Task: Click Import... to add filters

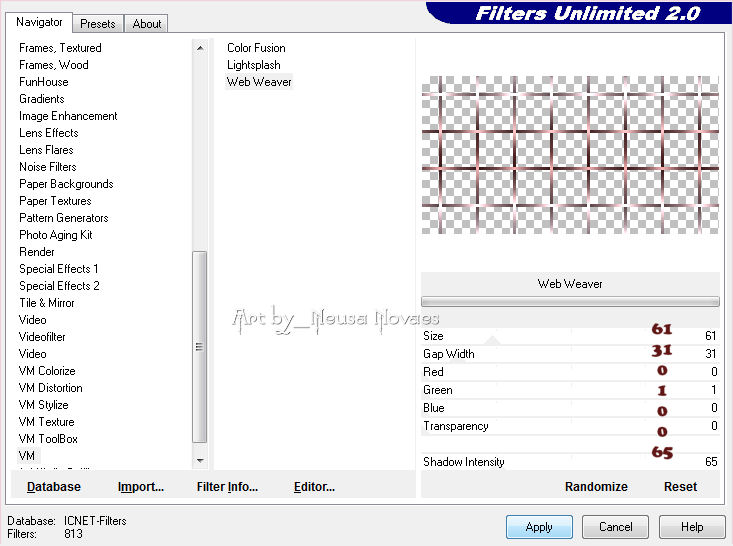Action: (x=141, y=487)
